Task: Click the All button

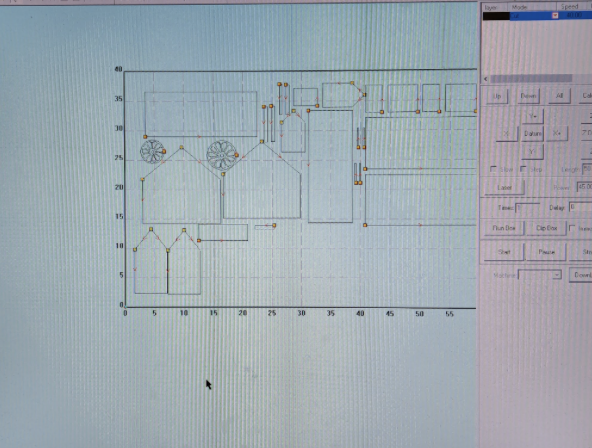Action: click(x=559, y=95)
